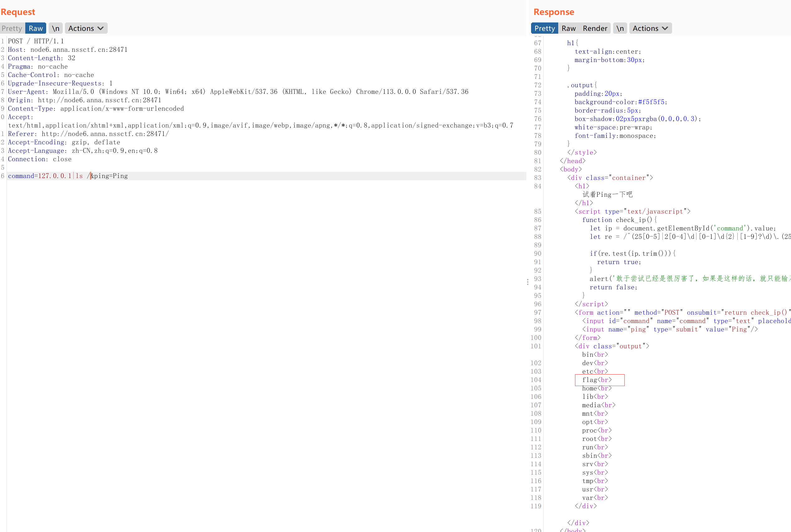Click the 试着Ping一下吧 heading text
This screenshot has height=532, width=791.
click(x=607, y=194)
